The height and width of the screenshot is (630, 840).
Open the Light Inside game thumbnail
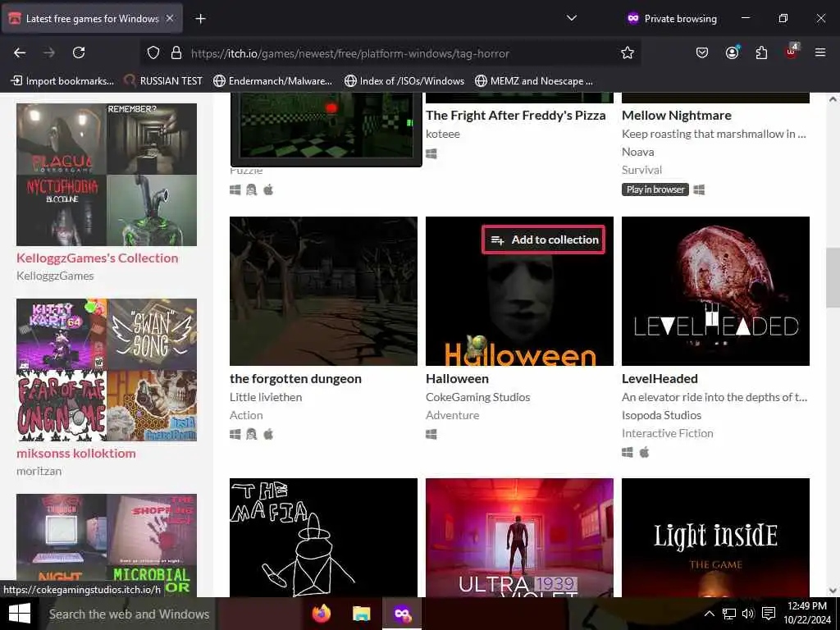[x=715, y=537]
